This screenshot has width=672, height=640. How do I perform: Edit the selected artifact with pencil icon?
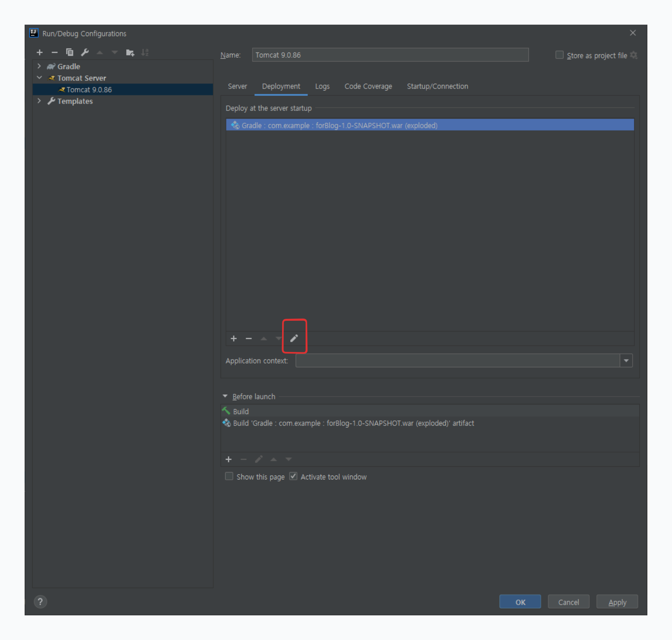point(294,338)
